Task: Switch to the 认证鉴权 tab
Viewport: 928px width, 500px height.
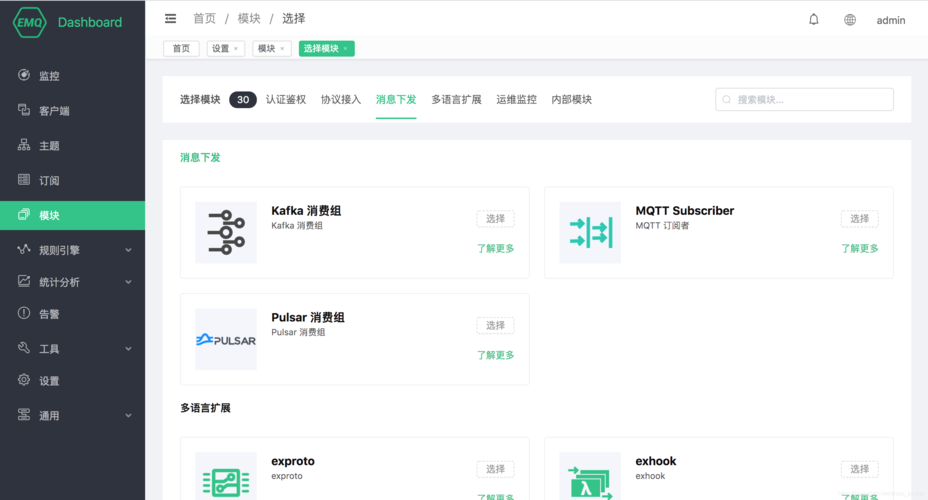Action: [x=286, y=100]
